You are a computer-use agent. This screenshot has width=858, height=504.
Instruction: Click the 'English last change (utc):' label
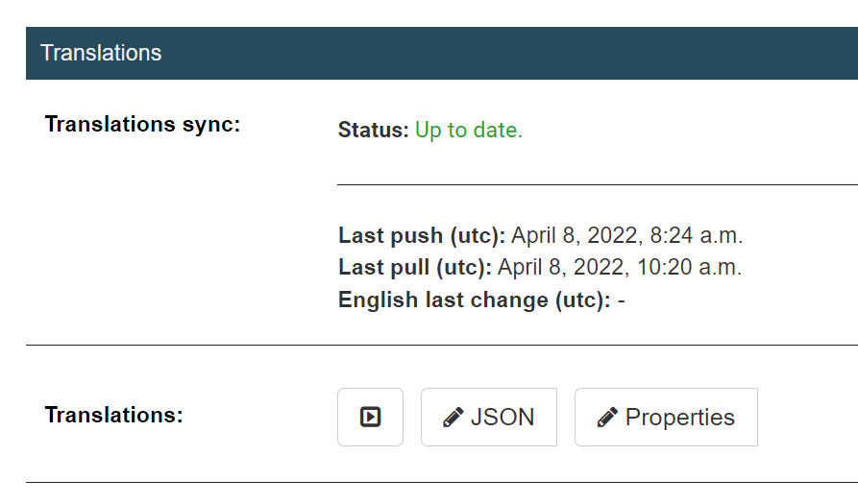pyautogui.click(x=475, y=300)
